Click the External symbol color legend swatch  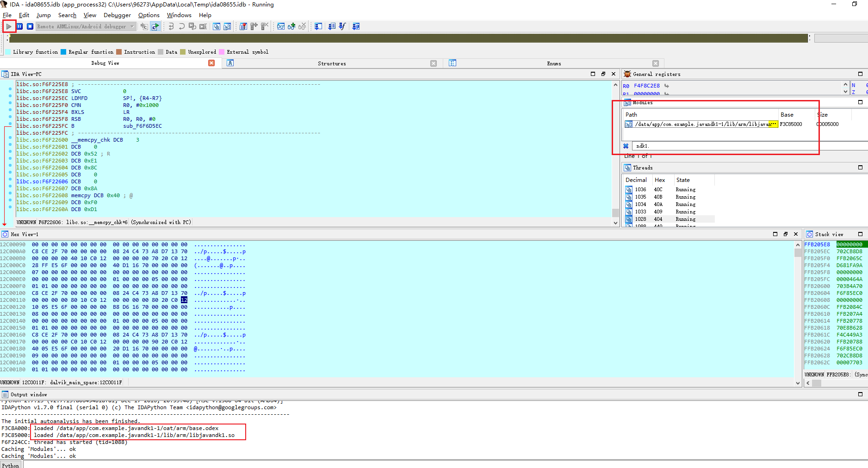(222, 52)
